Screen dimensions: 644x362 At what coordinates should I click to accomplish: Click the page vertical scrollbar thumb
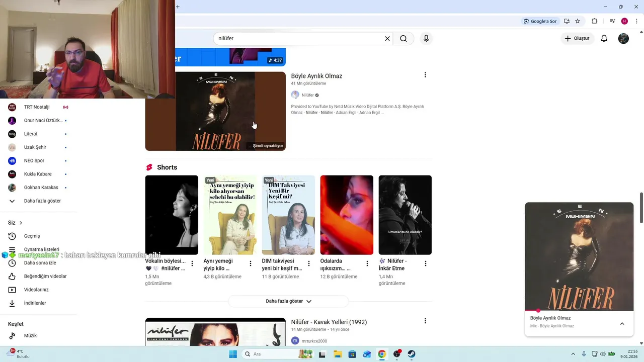(641, 208)
